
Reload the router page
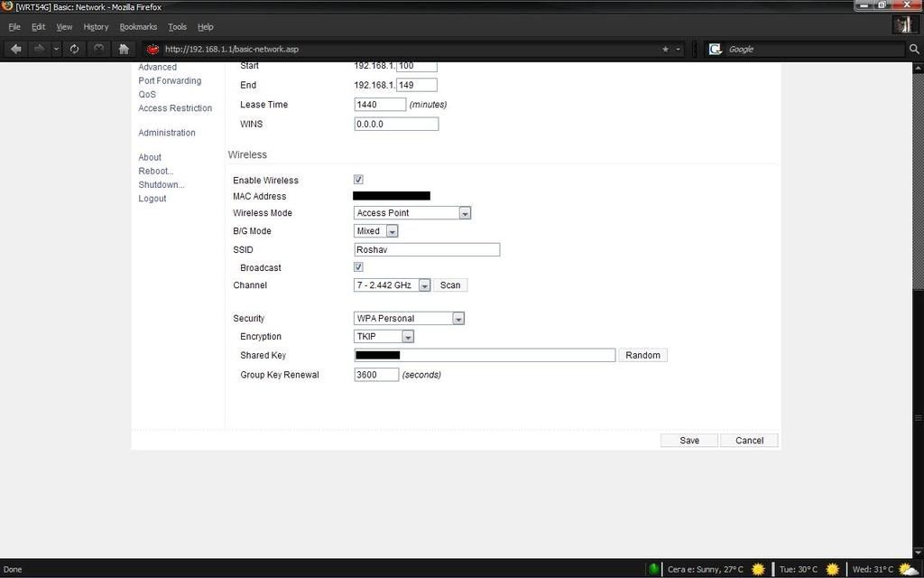(74, 49)
